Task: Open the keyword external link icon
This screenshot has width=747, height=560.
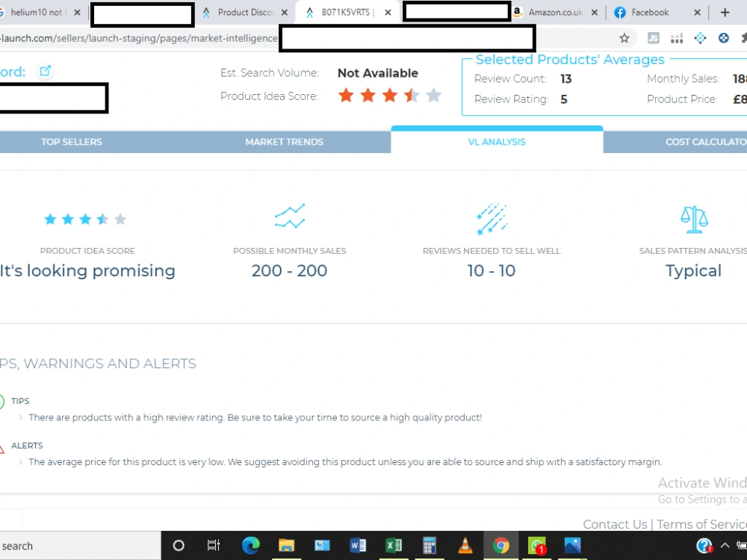Action: coord(46,71)
